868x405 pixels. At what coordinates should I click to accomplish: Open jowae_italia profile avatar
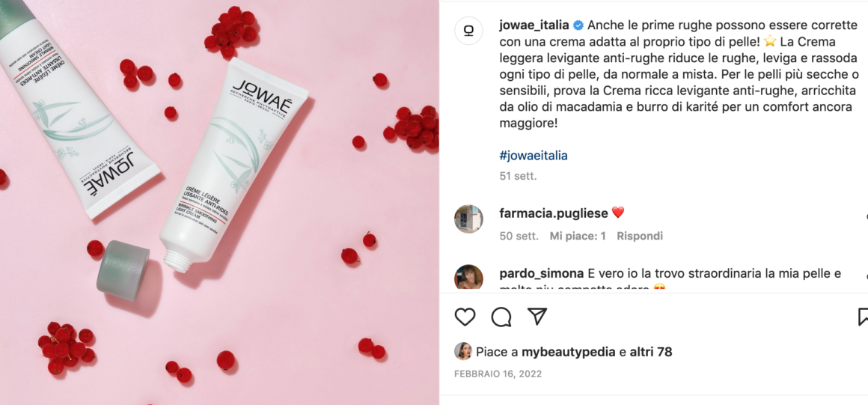(468, 31)
